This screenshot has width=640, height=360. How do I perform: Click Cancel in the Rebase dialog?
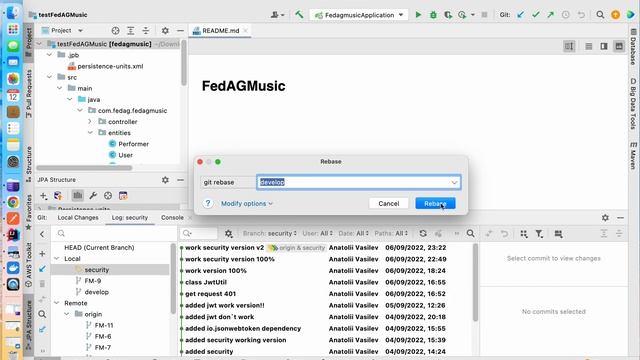[x=389, y=203]
